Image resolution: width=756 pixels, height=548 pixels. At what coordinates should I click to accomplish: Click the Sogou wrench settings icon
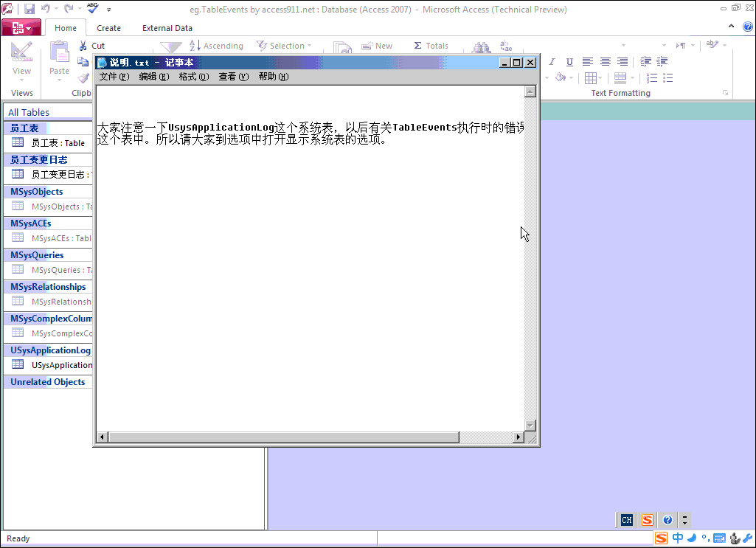[x=748, y=538]
